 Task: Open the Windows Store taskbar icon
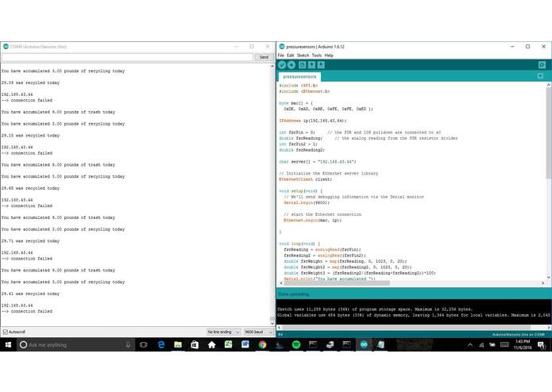coord(195,345)
